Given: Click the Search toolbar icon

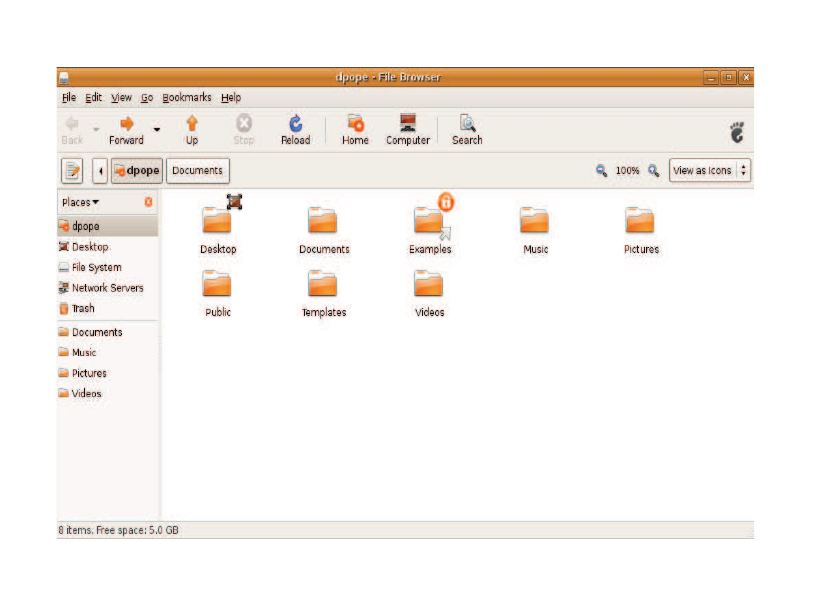Looking at the screenshot, I should tap(467, 129).
